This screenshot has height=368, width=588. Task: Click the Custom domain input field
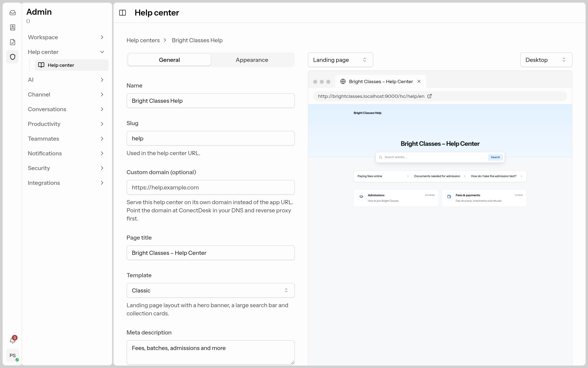click(210, 188)
